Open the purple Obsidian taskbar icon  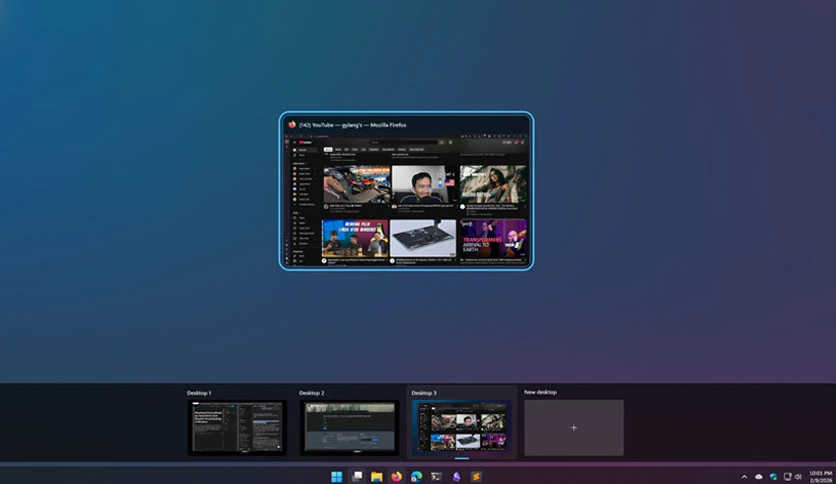tap(456, 477)
